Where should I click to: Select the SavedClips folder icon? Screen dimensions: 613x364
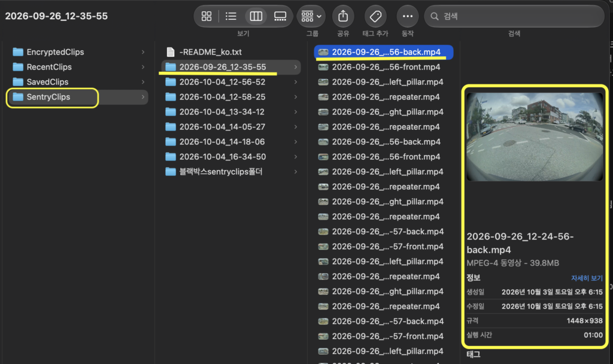[x=18, y=81]
